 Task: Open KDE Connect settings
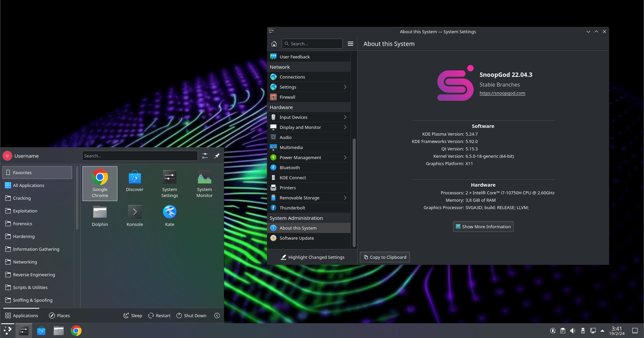(x=309, y=178)
